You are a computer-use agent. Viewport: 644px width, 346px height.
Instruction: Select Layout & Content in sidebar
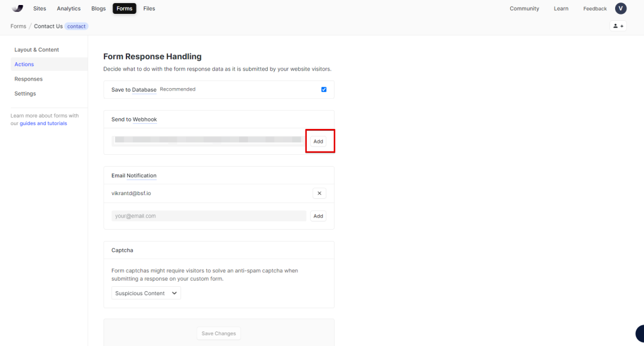click(x=36, y=50)
